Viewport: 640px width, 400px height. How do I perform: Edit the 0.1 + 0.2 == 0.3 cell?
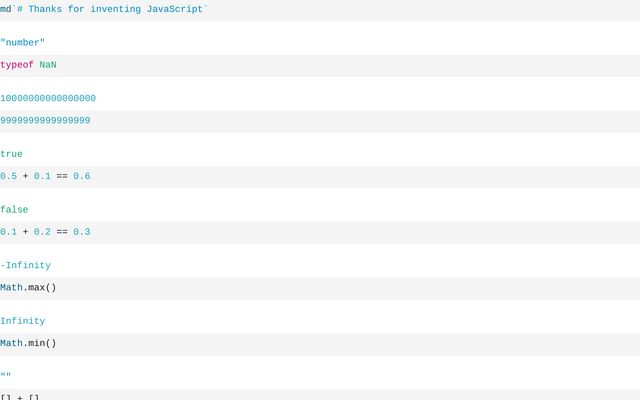tap(320, 232)
